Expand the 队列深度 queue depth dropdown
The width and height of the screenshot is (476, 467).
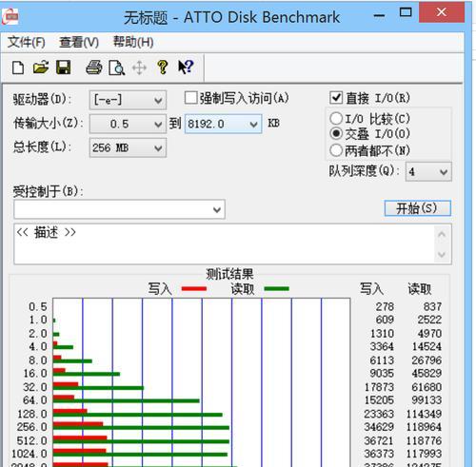[x=428, y=172]
